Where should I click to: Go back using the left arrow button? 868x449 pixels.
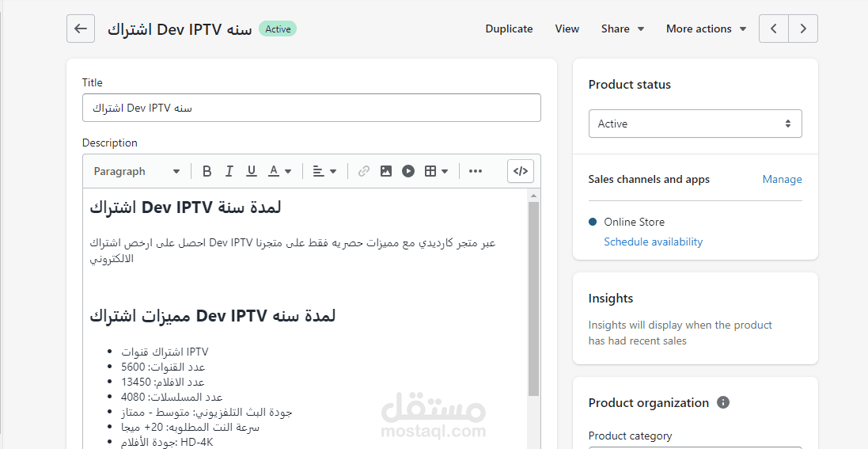[x=81, y=29]
